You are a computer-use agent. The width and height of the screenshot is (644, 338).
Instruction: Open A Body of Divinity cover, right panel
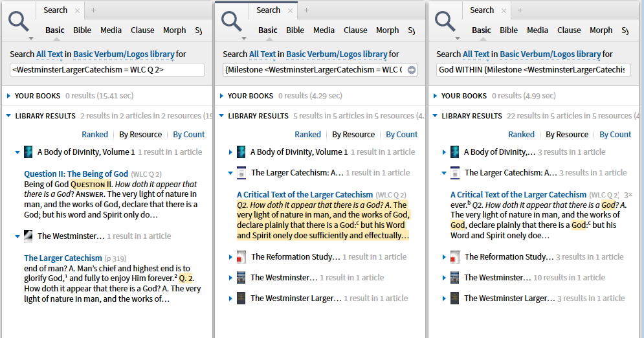coord(454,152)
